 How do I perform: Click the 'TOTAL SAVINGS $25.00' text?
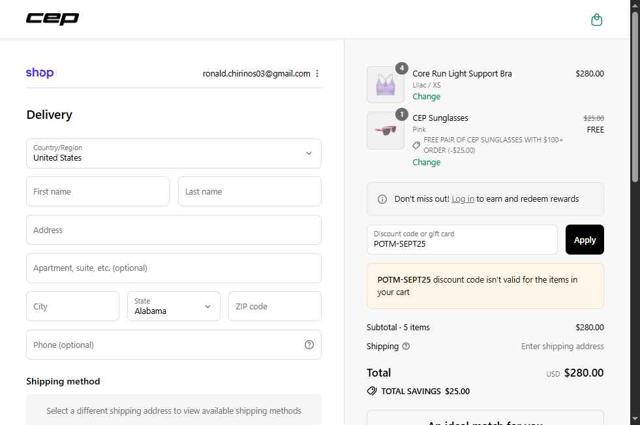tap(425, 391)
